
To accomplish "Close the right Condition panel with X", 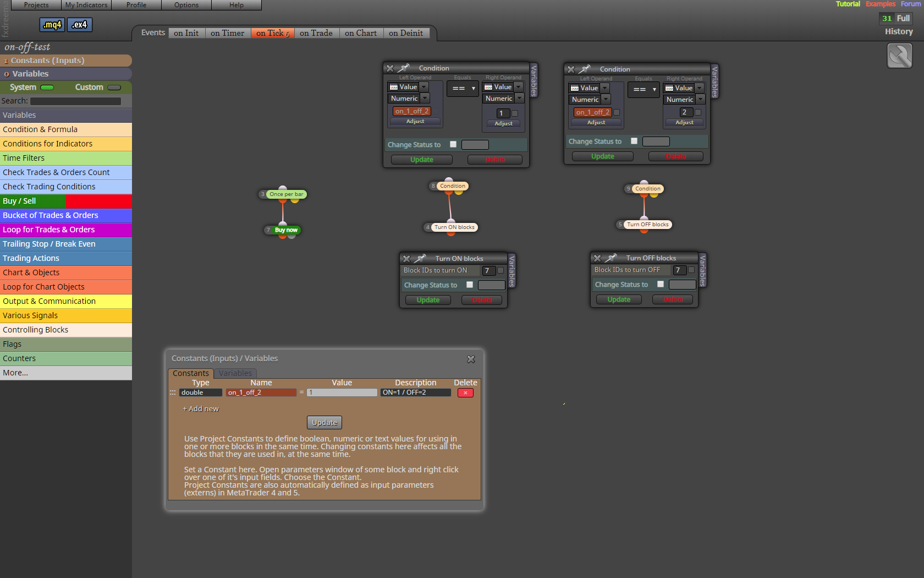I will click(571, 69).
